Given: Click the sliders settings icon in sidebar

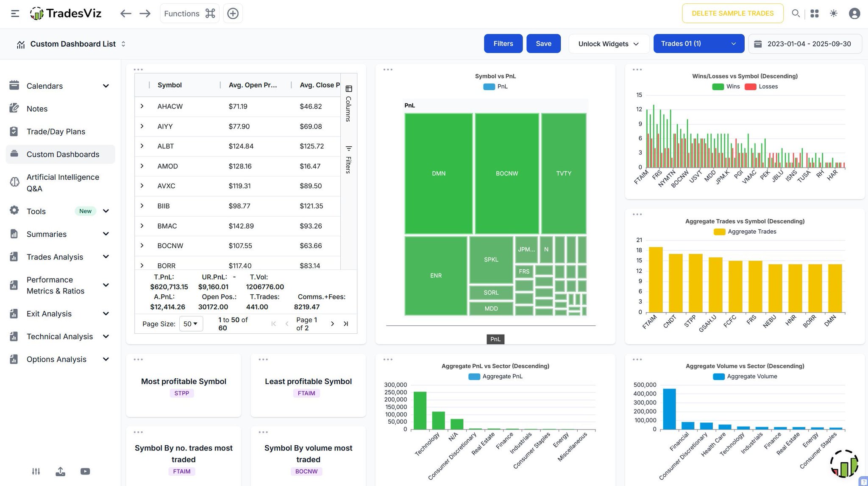Looking at the screenshot, I should coord(36,471).
